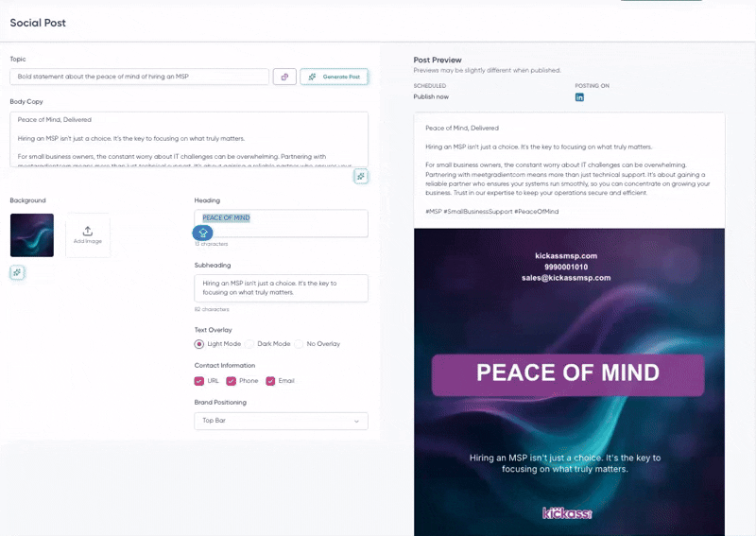
Task: Click into the Topic input field
Action: pos(139,77)
